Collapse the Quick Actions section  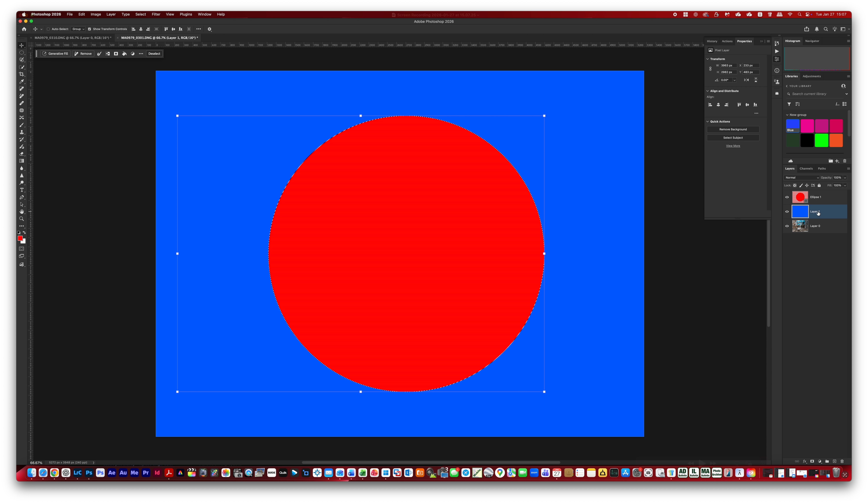tap(707, 121)
